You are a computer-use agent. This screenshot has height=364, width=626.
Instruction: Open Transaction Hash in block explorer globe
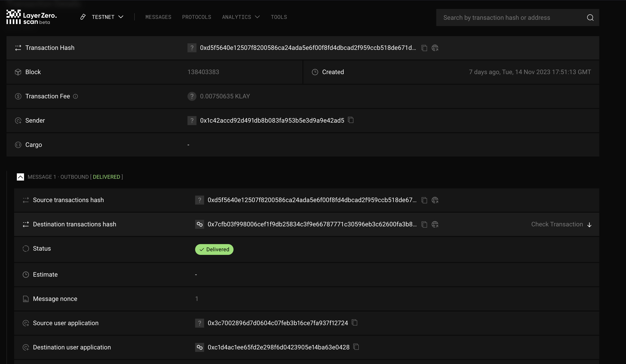(435, 48)
